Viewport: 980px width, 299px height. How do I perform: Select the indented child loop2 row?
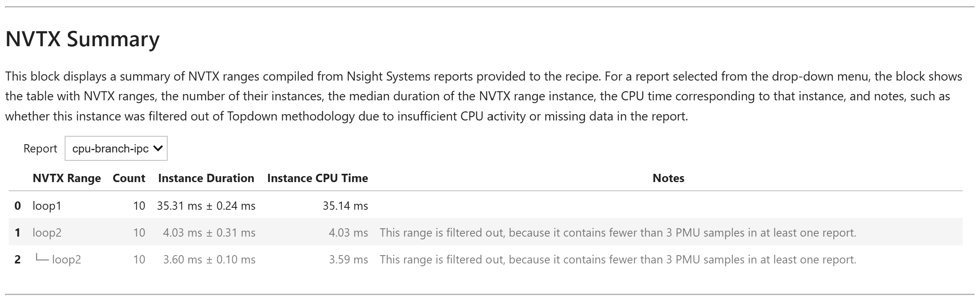click(67, 260)
